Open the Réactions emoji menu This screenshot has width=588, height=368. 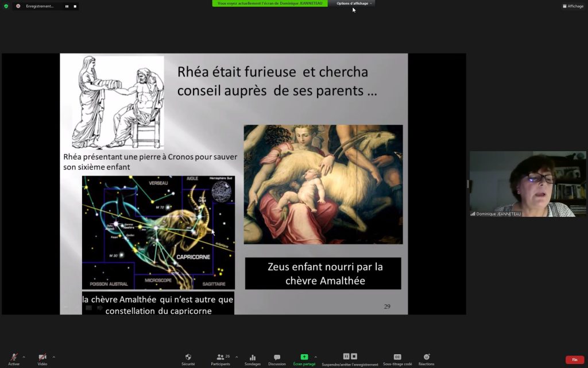pos(427,359)
